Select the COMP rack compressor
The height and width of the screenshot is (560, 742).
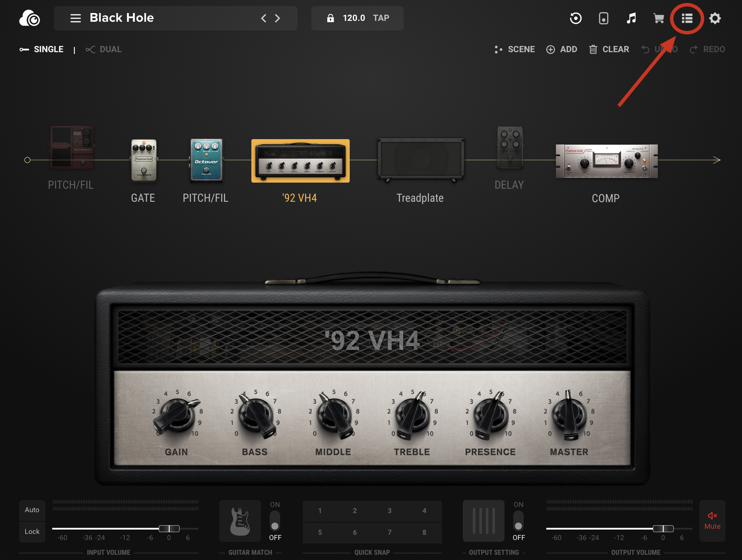(x=607, y=161)
